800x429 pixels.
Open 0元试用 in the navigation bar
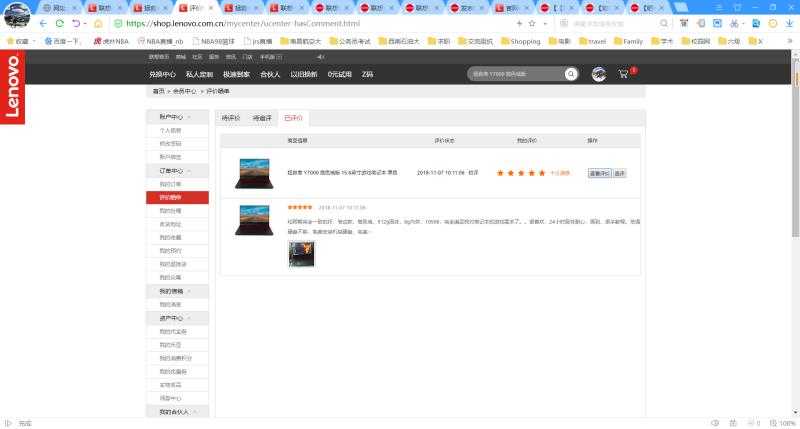[339, 74]
